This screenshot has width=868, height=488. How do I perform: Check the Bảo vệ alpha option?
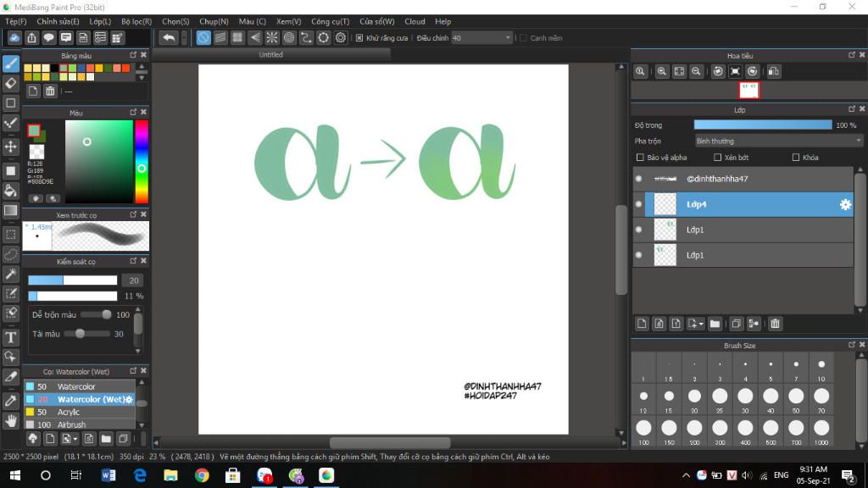(641, 158)
